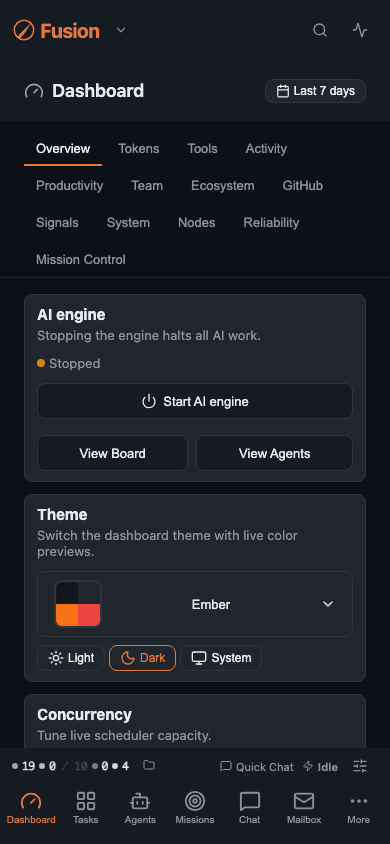Open the search icon in header
Screen dimensions: 390x844
(x=320, y=30)
